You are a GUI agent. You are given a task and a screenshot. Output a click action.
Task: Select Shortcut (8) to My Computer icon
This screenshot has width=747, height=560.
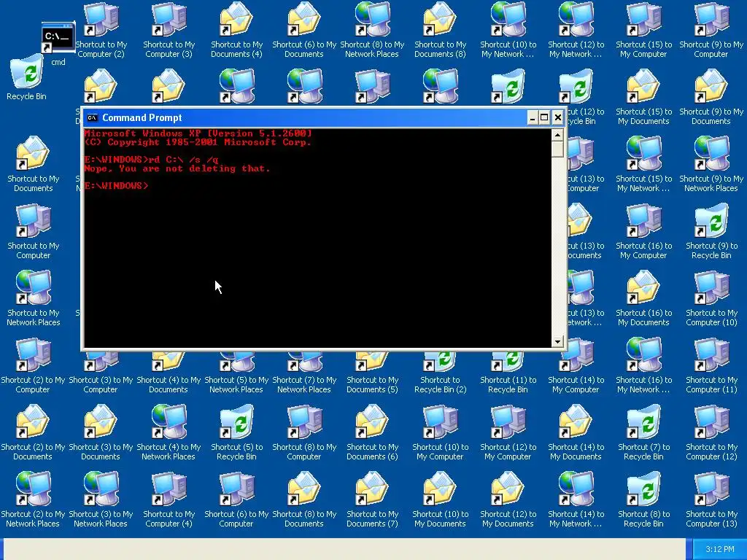pyautogui.click(x=304, y=422)
